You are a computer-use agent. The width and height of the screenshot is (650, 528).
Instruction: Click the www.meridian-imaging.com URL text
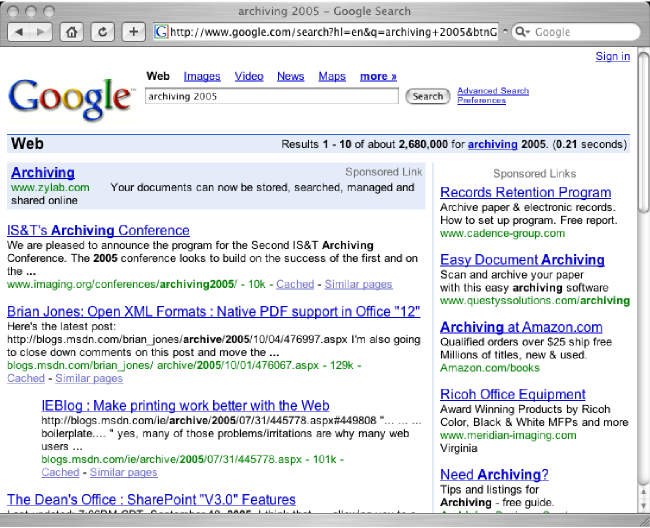(x=508, y=435)
